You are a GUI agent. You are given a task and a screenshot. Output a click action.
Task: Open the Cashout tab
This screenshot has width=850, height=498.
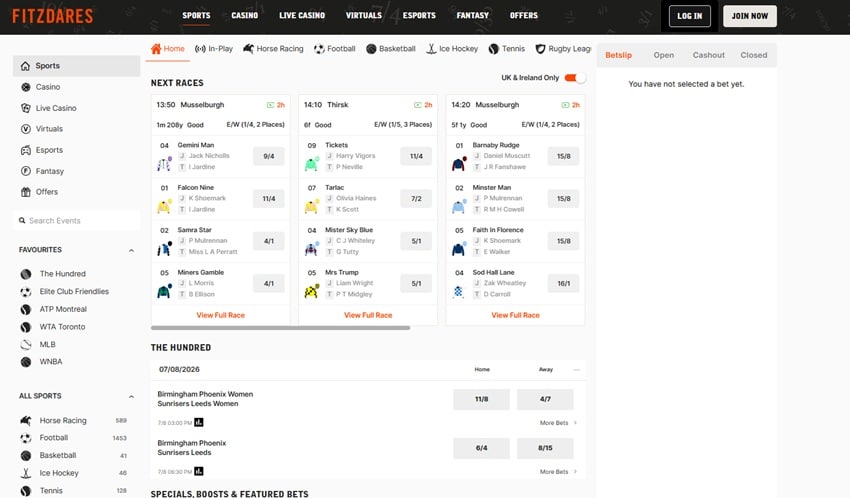click(x=709, y=55)
